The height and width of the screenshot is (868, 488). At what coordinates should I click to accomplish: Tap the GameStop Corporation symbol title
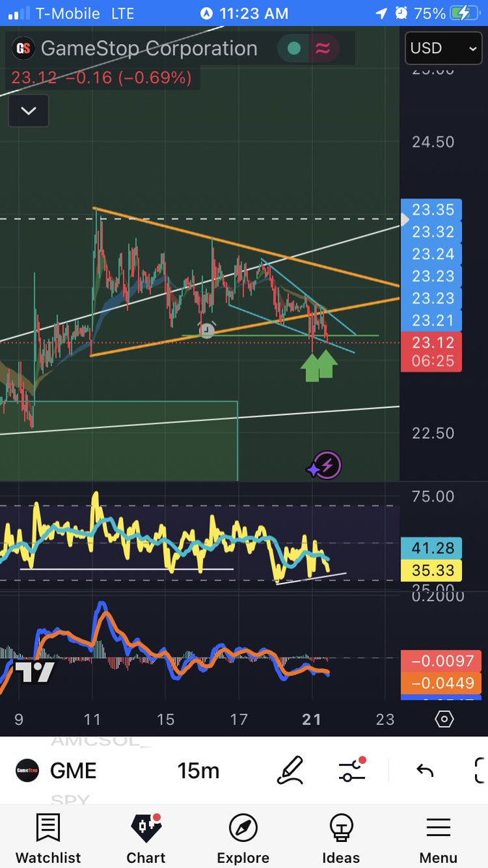(149, 48)
